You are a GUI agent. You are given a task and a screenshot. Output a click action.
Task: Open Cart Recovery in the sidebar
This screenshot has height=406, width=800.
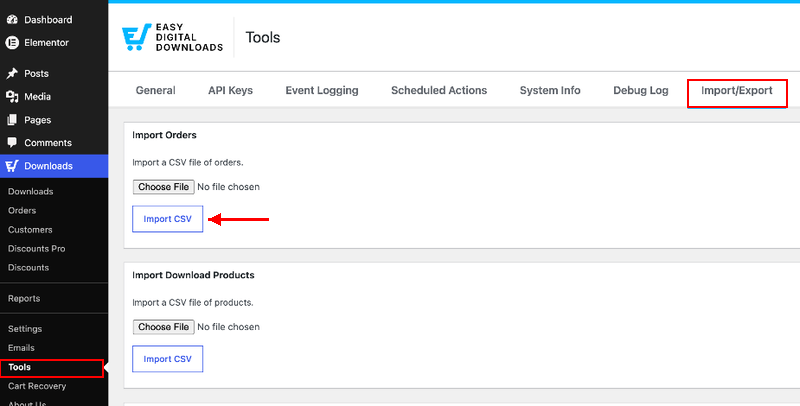37,386
